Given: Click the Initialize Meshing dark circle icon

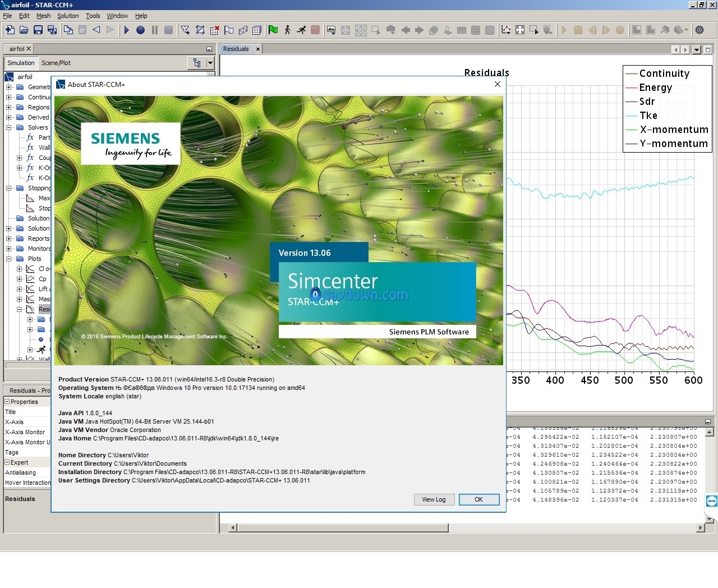Looking at the screenshot, I should tap(141, 30).
